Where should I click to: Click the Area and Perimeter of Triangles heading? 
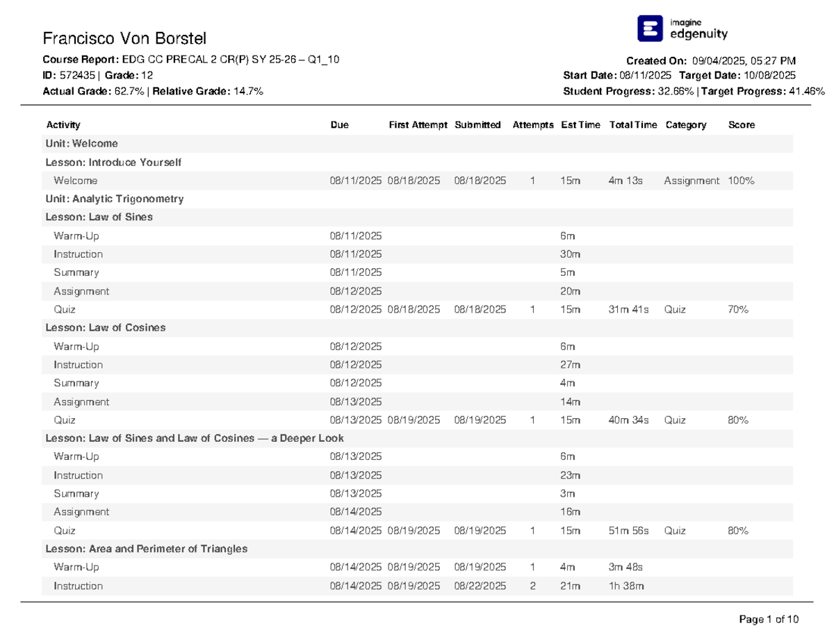pyautogui.click(x=147, y=549)
